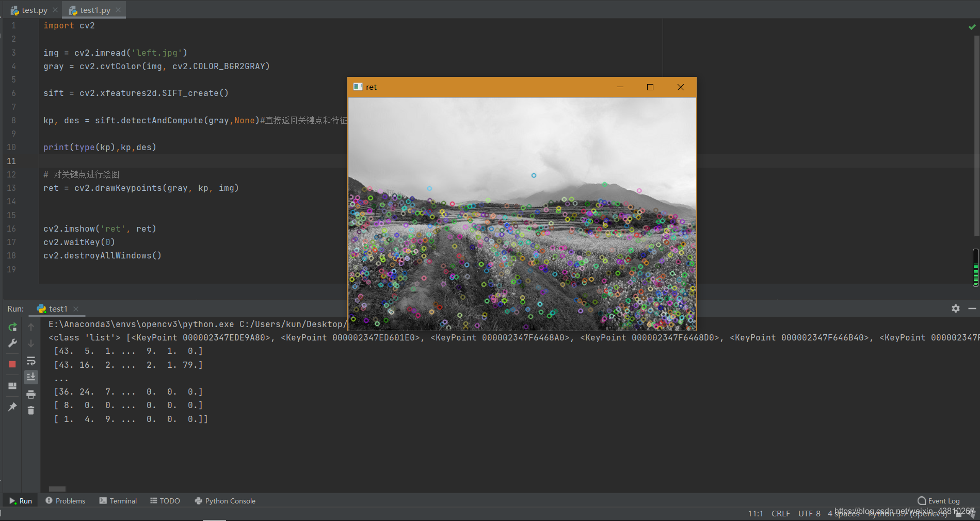Screen dimensions: 980x521
Task: Hide the Run panel with minimize dash
Action: coord(972,308)
